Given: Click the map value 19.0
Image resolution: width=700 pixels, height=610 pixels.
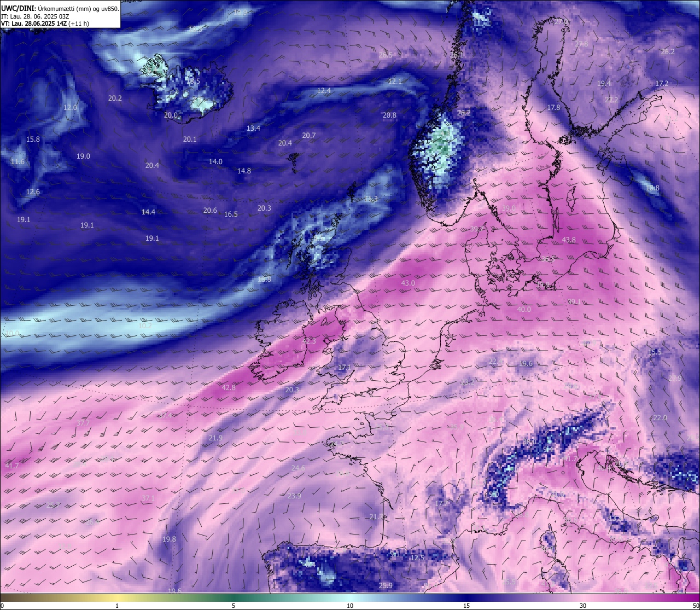Looking at the screenshot, I should coord(83,156).
